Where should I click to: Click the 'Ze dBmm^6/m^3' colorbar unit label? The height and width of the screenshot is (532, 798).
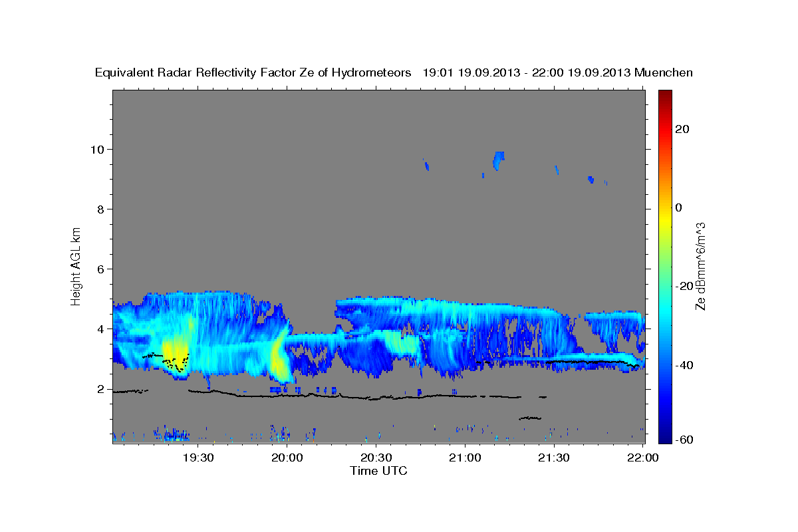[x=700, y=265]
